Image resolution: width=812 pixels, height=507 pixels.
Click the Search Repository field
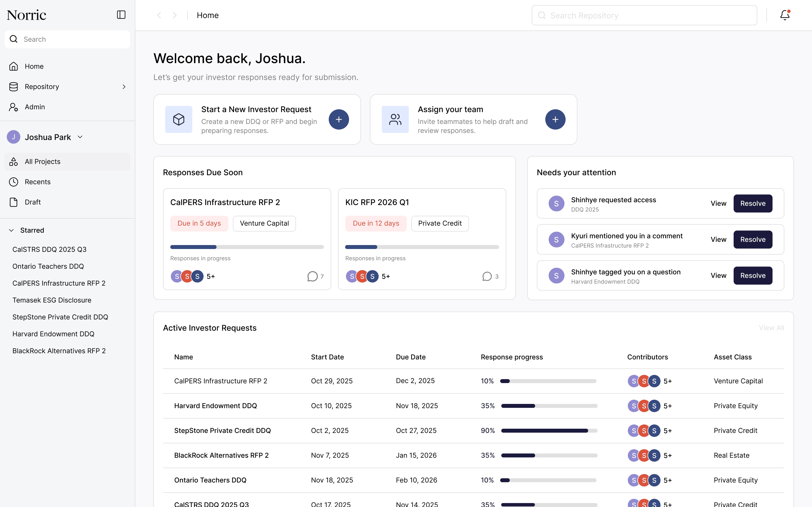click(644, 15)
